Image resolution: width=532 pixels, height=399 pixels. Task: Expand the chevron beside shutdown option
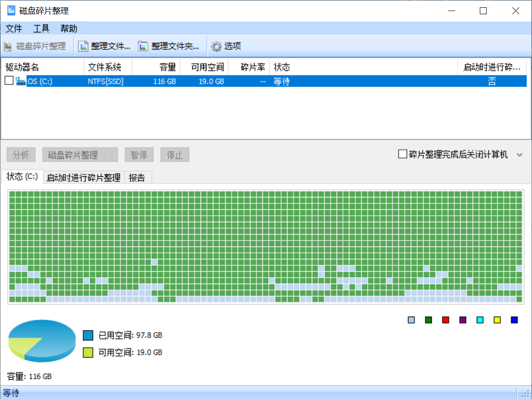pos(520,155)
